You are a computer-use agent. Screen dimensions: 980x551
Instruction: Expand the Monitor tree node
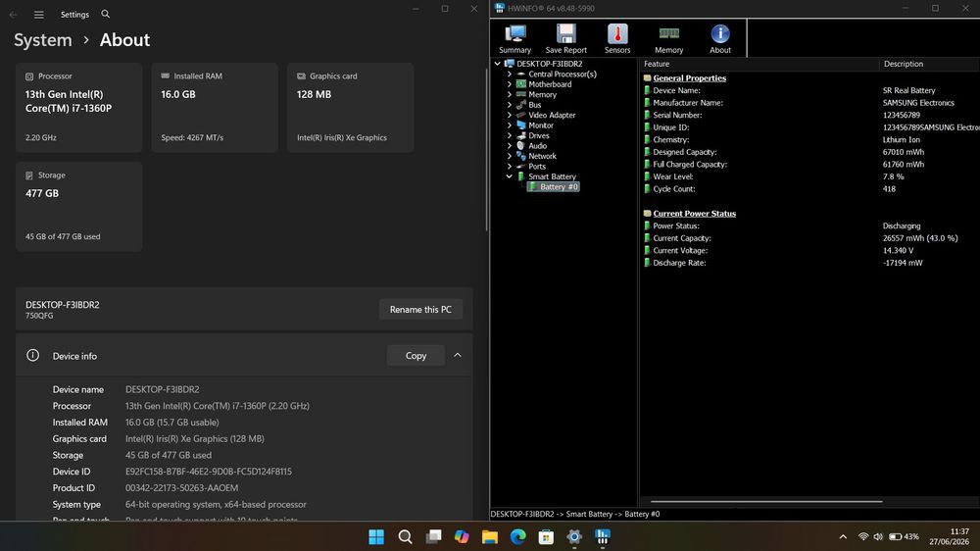[510, 125]
